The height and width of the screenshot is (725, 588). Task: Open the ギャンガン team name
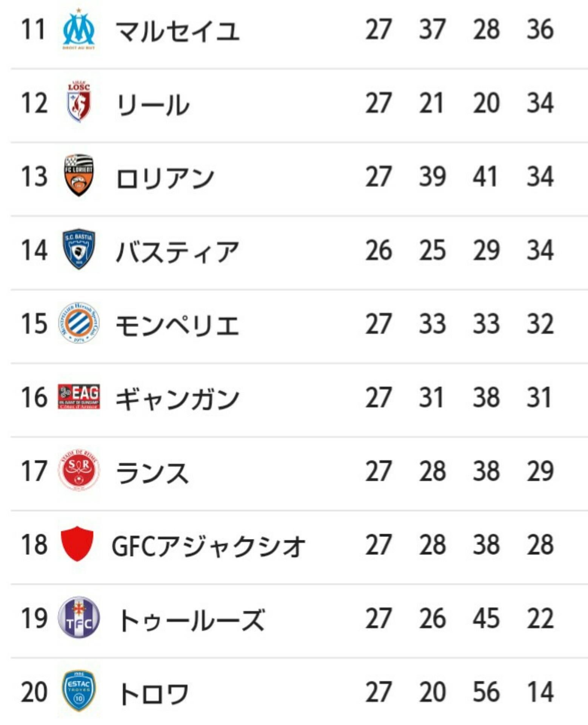tap(177, 399)
